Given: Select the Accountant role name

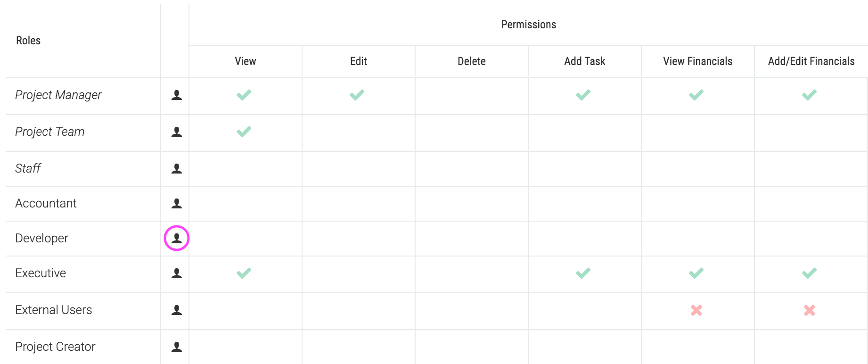Looking at the screenshot, I should coord(46,203).
